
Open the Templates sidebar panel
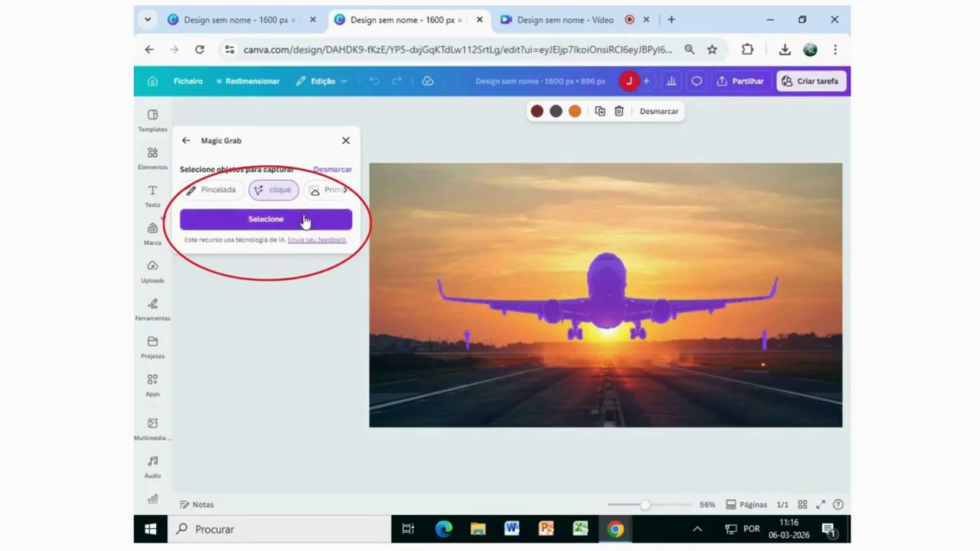tap(152, 120)
